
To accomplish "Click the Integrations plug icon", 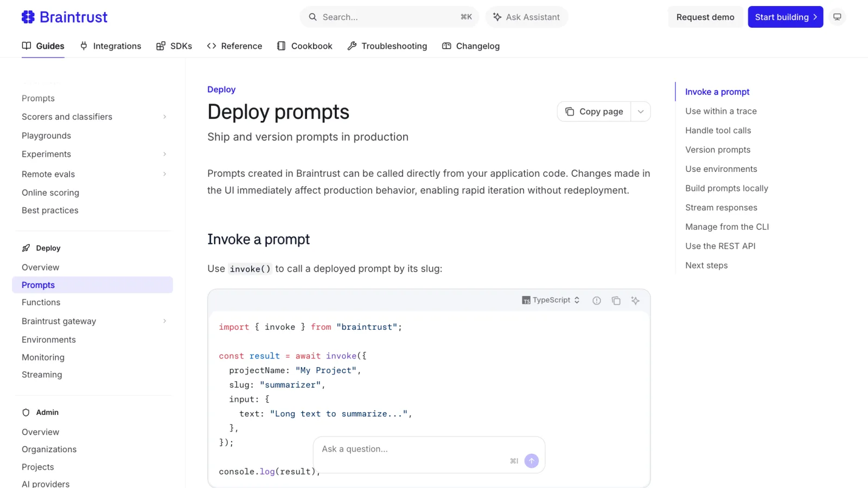I will (84, 46).
